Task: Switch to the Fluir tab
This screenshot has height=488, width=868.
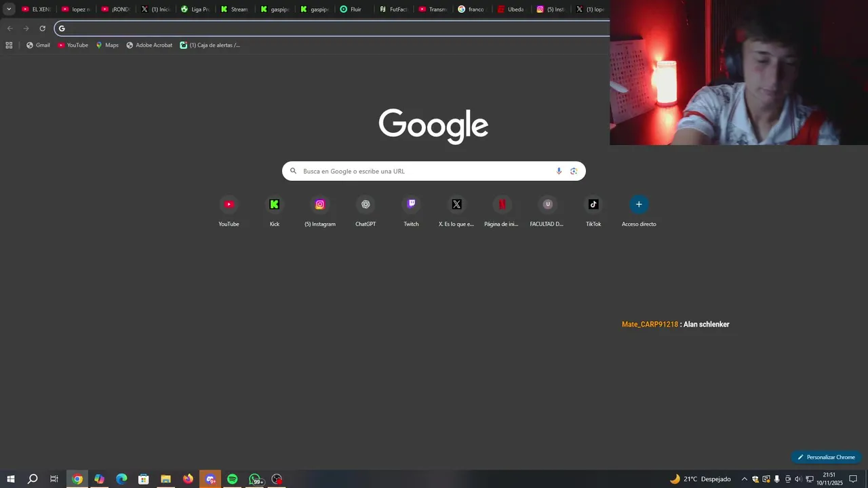Action: coord(353,9)
